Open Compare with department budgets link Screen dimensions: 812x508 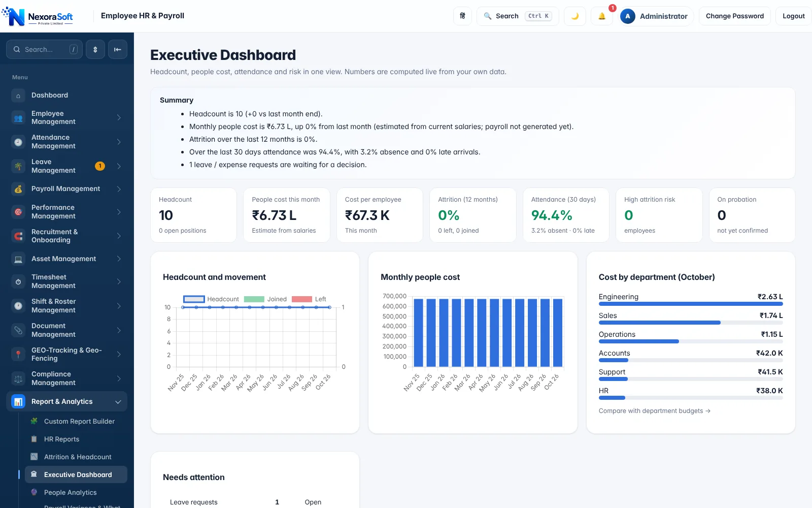(x=654, y=411)
